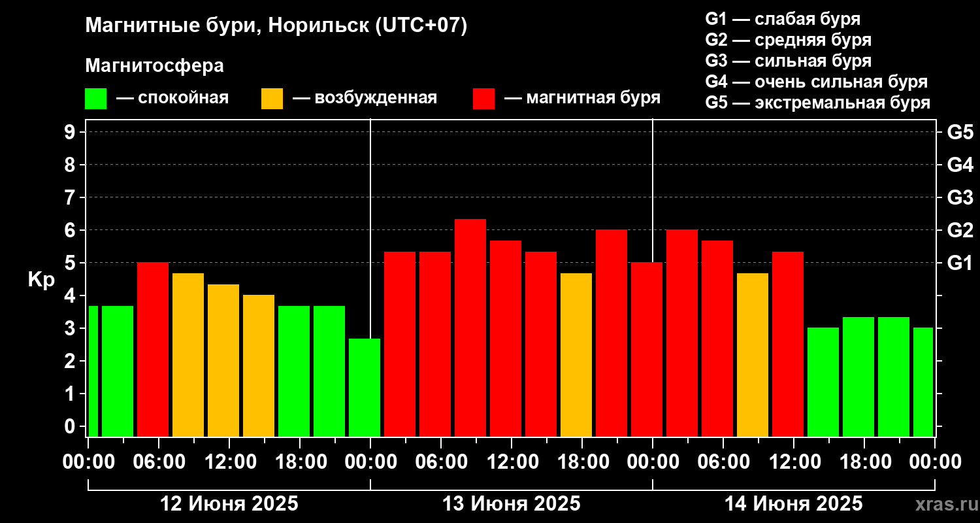Click the G1 marker on the right axis
Screen dimensions: 980x523
(960, 263)
